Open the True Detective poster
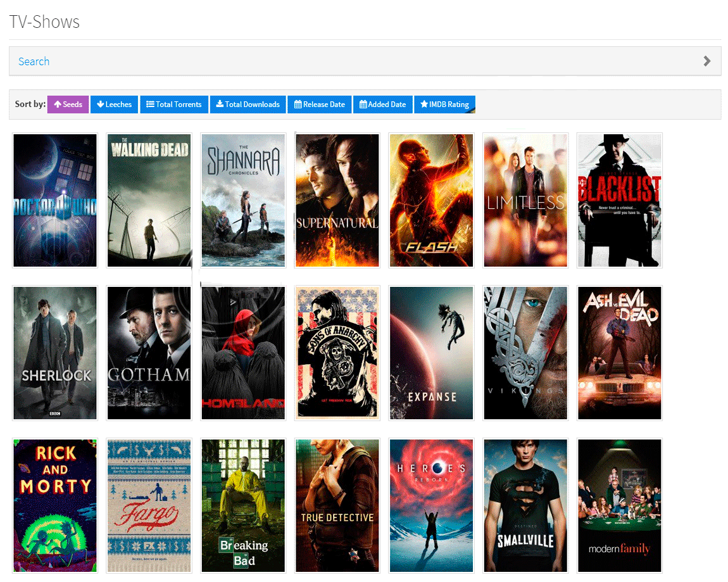The image size is (728, 582). [337, 506]
